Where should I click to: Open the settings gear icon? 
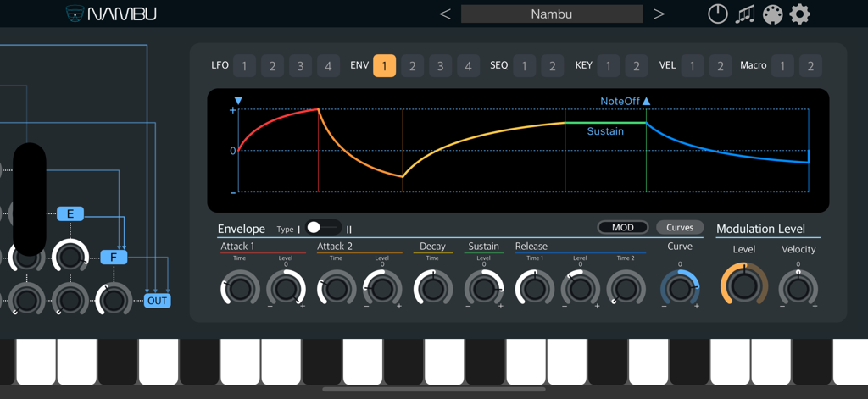tap(799, 14)
